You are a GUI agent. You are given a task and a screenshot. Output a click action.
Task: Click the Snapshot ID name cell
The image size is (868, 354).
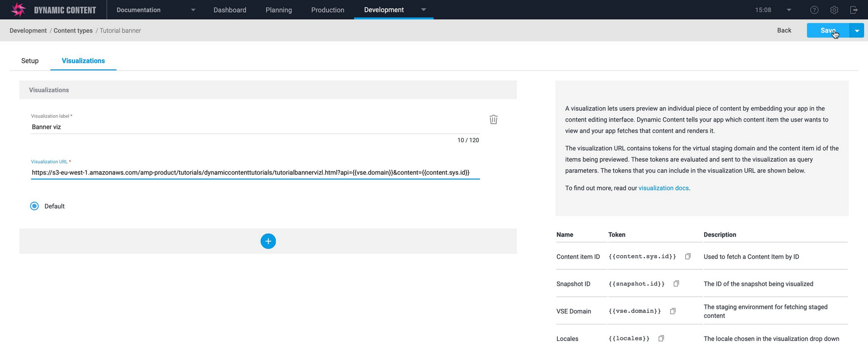click(x=573, y=284)
